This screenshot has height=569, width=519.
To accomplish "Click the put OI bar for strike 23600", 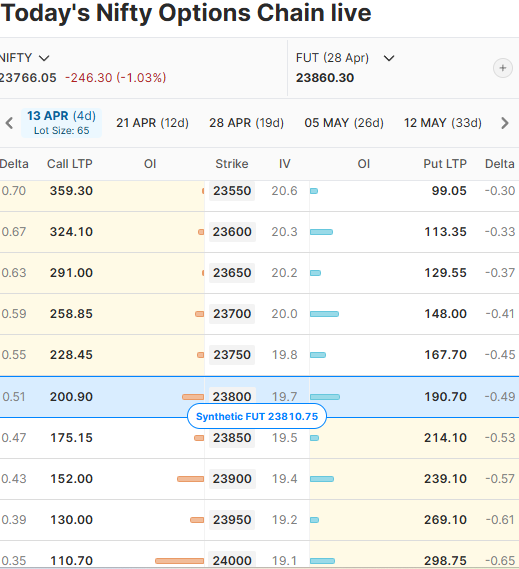I will pyautogui.click(x=322, y=232).
